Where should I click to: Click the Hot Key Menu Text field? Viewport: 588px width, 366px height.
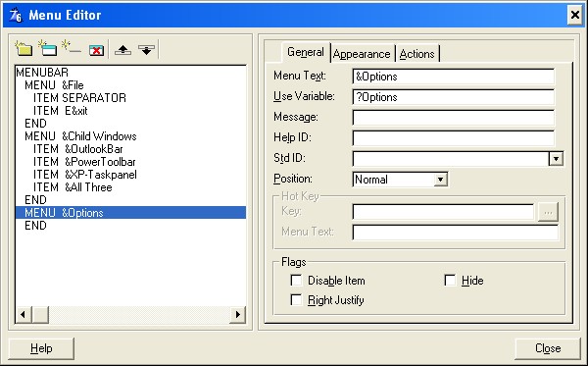[455, 233]
